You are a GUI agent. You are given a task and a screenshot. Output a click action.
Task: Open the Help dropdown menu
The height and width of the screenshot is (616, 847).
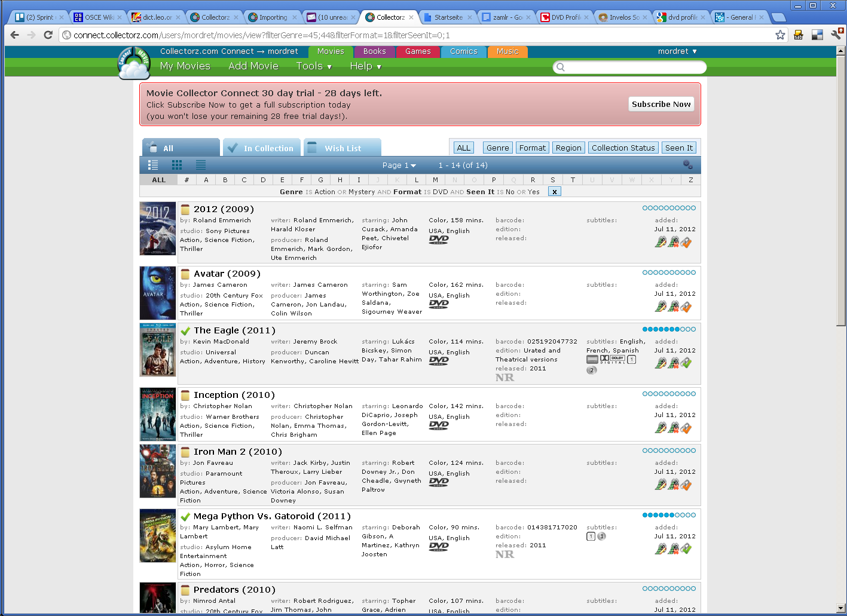365,66
